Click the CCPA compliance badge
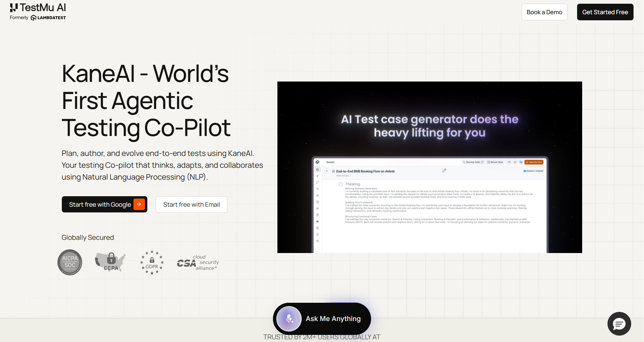Viewport: 644px width, 342px height. [110, 262]
